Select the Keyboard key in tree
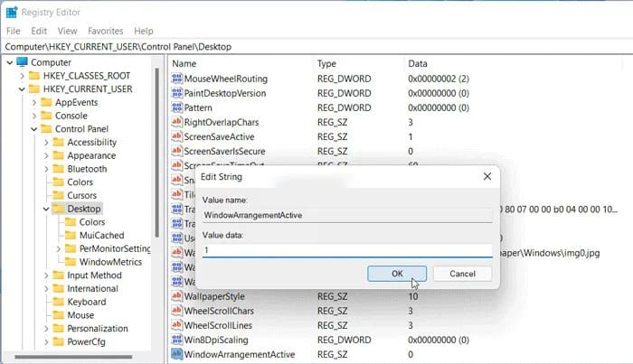The width and height of the screenshot is (633, 364). (86, 302)
